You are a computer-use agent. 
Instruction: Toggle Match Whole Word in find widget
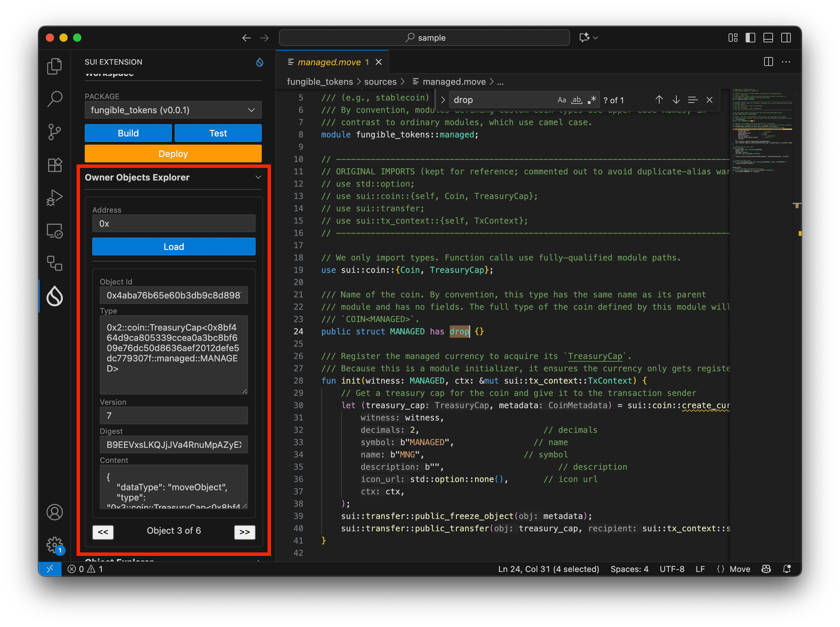coord(576,100)
